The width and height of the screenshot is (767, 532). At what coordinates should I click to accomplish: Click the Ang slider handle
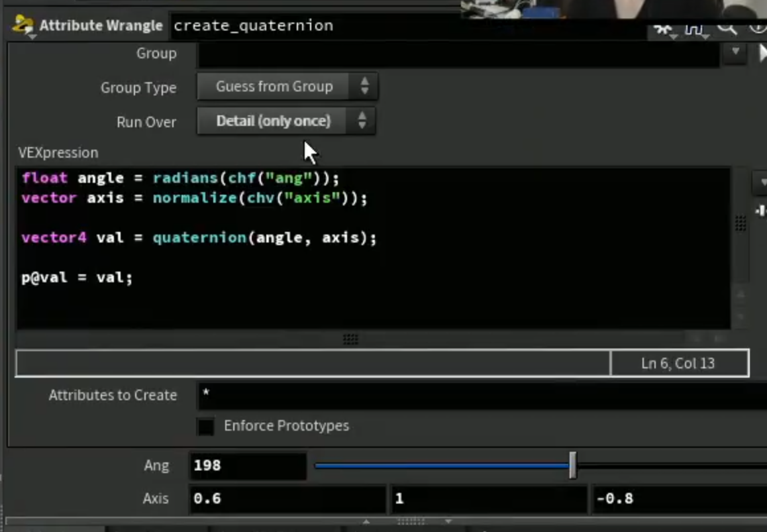point(573,465)
